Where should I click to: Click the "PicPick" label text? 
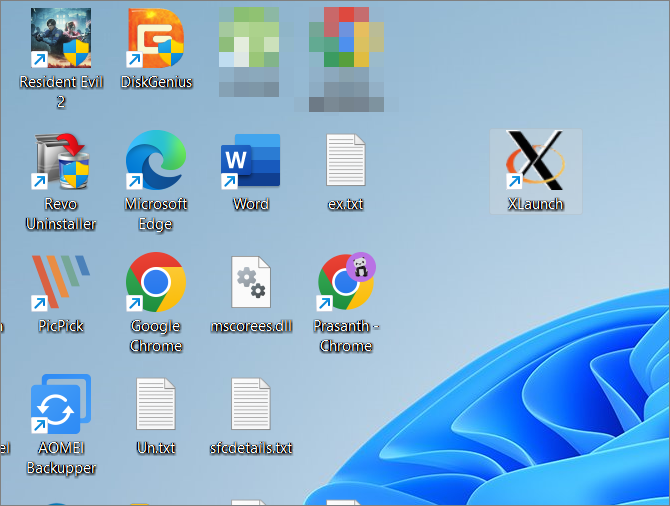(61, 326)
